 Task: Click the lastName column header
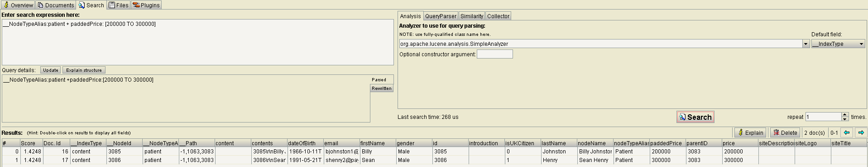[x=559, y=143]
